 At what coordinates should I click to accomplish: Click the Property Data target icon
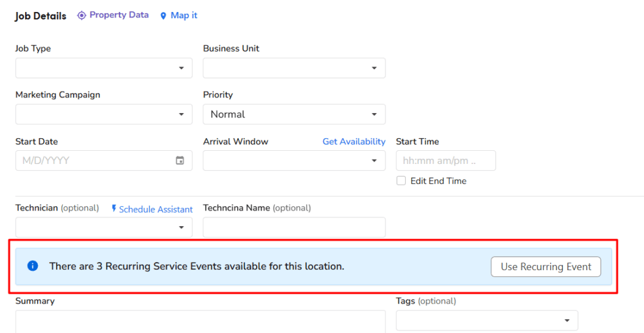tap(81, 16)
